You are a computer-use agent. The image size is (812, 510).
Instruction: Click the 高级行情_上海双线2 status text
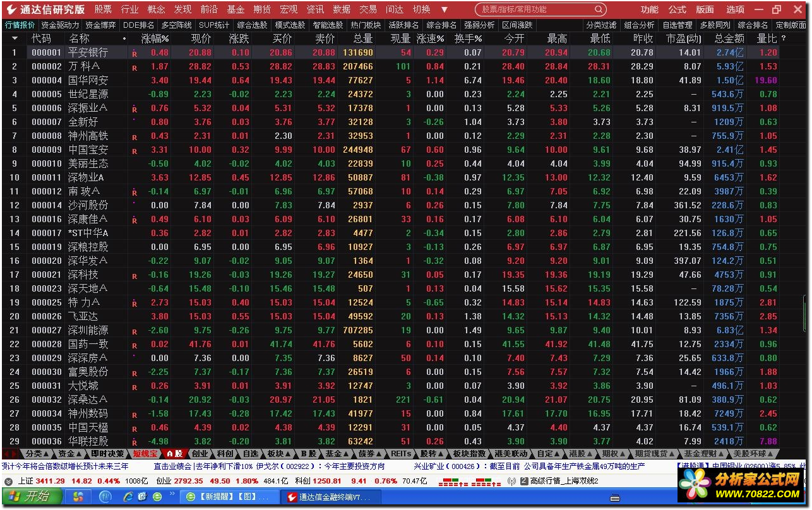pyautogui.click(x=564, y=482)
